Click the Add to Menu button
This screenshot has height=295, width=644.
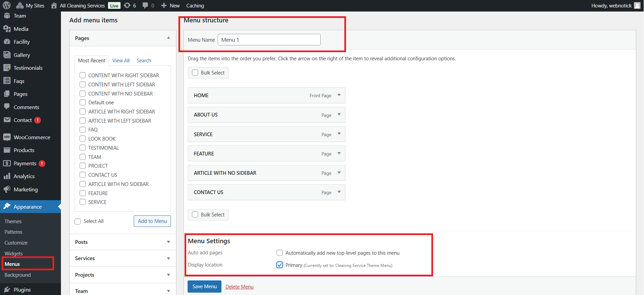152,221
